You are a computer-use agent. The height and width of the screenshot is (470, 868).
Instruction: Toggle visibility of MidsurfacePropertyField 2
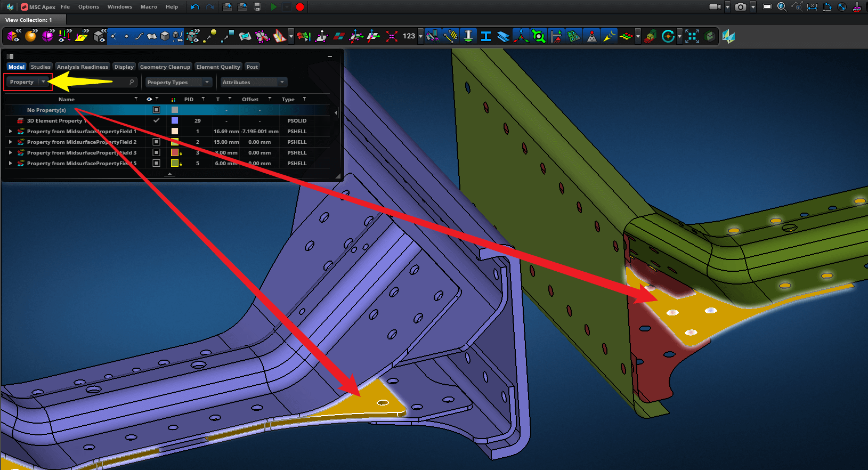coord(156,142)
